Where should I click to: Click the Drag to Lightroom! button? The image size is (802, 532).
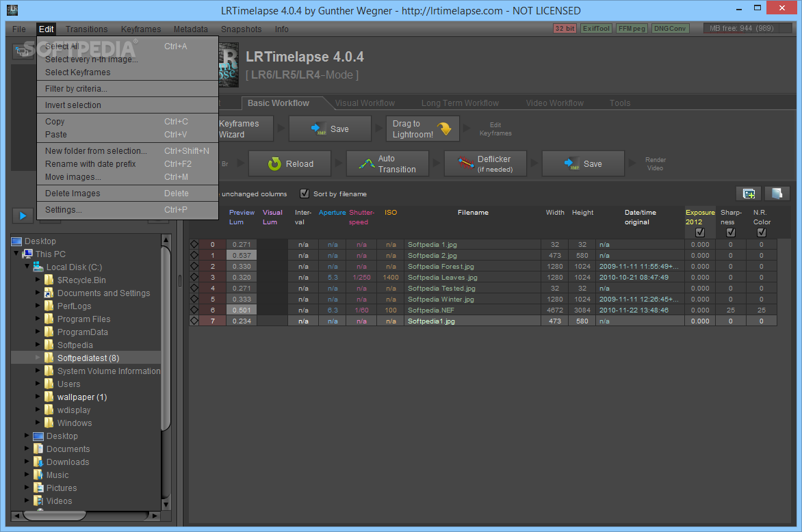(423, 129)
